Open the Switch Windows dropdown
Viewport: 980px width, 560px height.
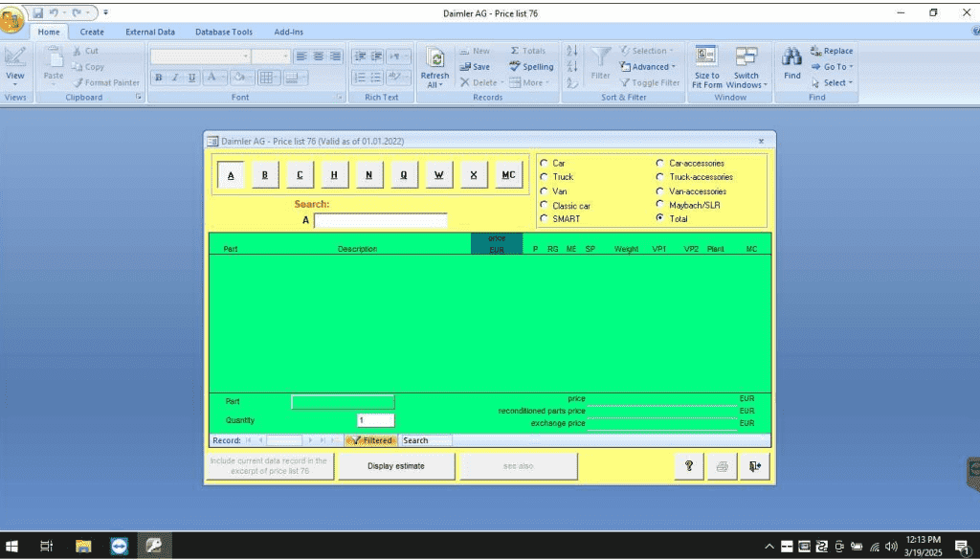(x=746, y=68)
